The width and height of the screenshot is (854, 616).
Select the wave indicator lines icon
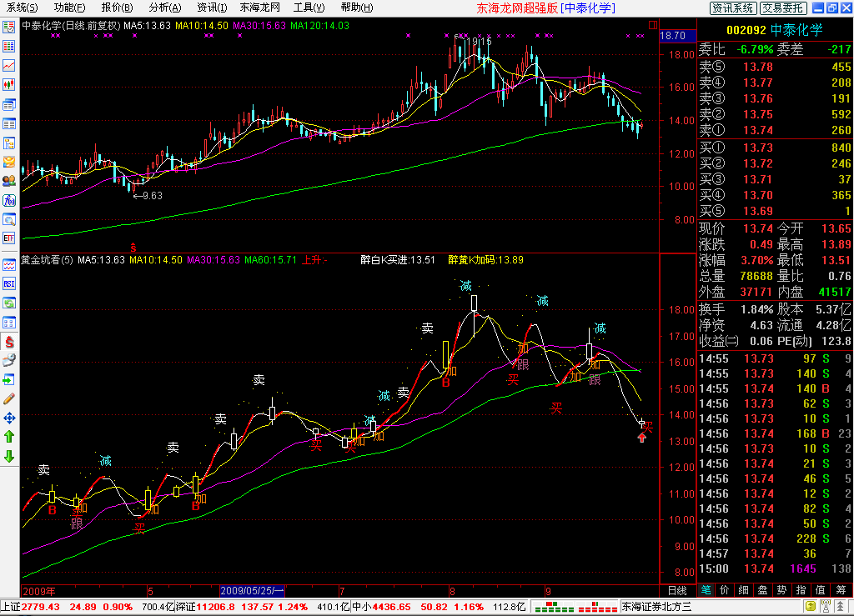click(8, 265)
